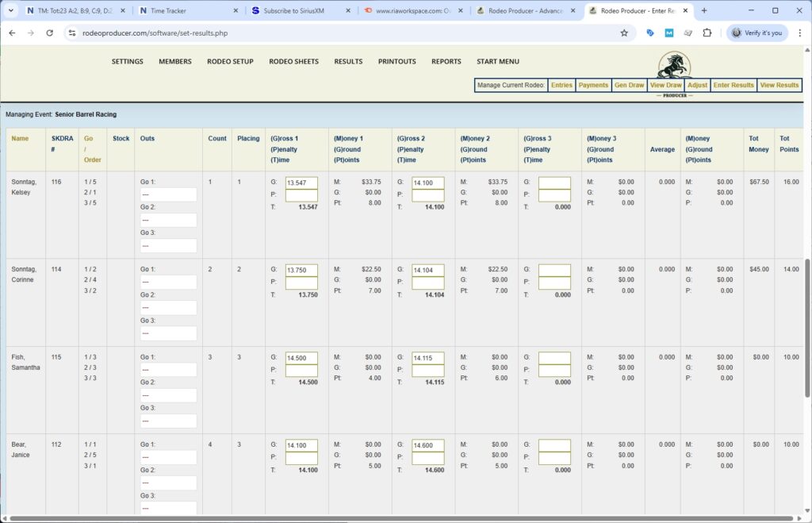Click the blue tag-shaped extension icon
Image resolution: width=812 pixels, height=523 pixels.
pos(650,34)
